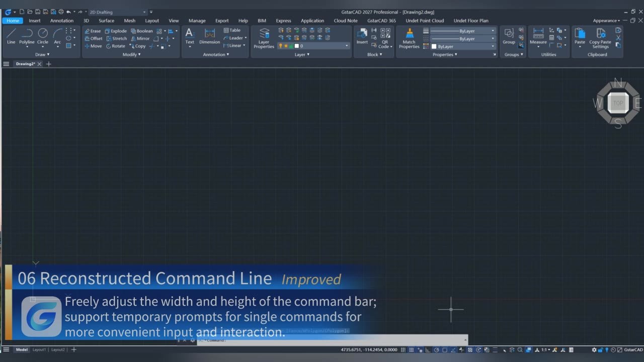
Task: Click the Print icon in quick access toolbar
Action: (x=61, y=12)
